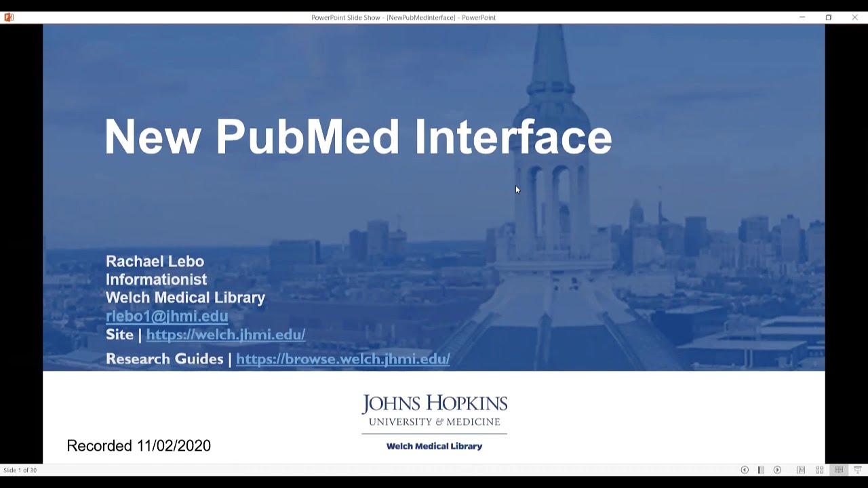Click the 'Informationist' text line
Viewport: 868px width, 488px height.
(157, 279)
